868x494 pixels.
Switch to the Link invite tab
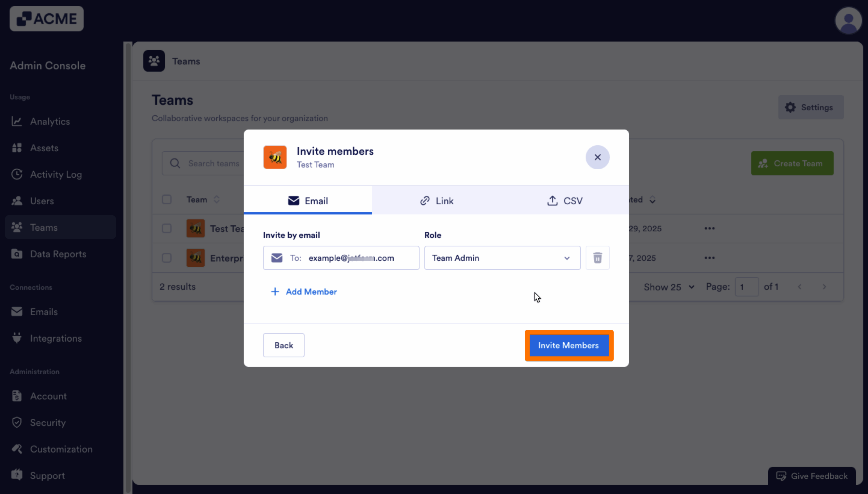click(x=437, y=200)
